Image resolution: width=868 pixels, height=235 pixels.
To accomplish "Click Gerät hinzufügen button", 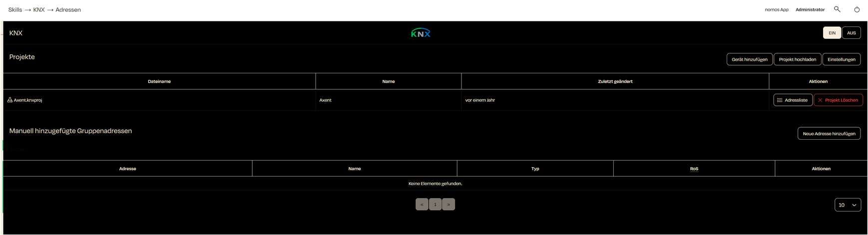I will (x=749, y=59).
